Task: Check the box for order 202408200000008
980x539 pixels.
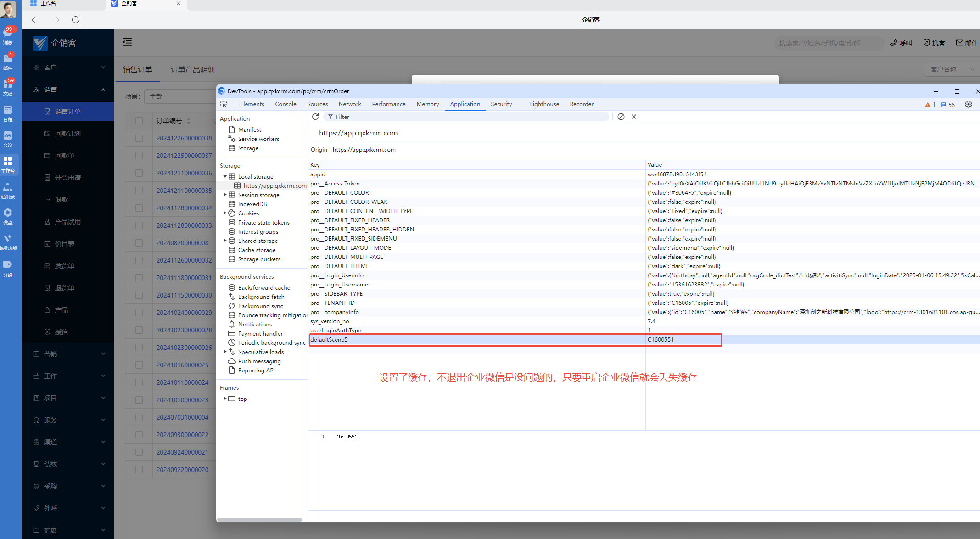Action: pos(139,243)
